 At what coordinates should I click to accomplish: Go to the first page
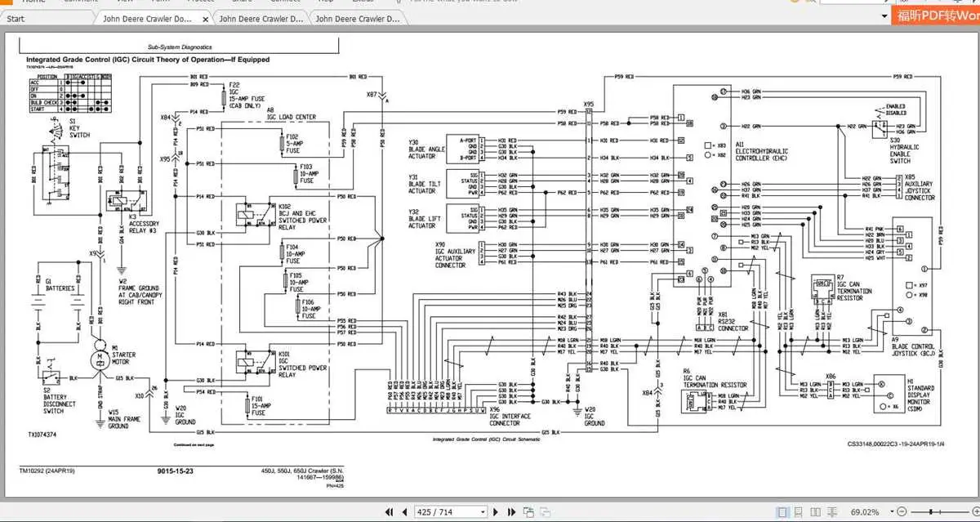tap(390, 512)
